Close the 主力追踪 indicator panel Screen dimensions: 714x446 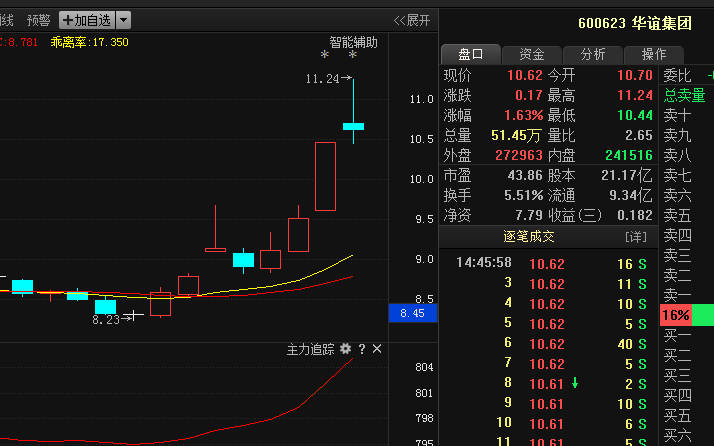click(x=377, y=349)
